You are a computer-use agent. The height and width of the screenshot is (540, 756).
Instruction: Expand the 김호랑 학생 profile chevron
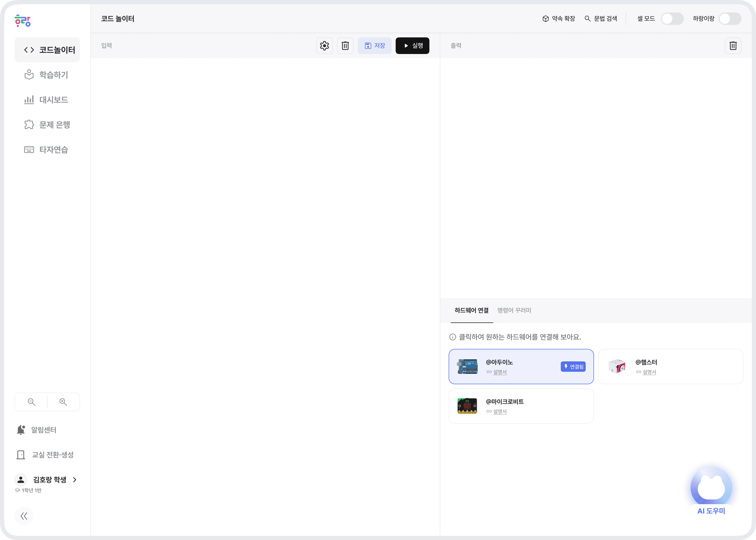[75, 480]
